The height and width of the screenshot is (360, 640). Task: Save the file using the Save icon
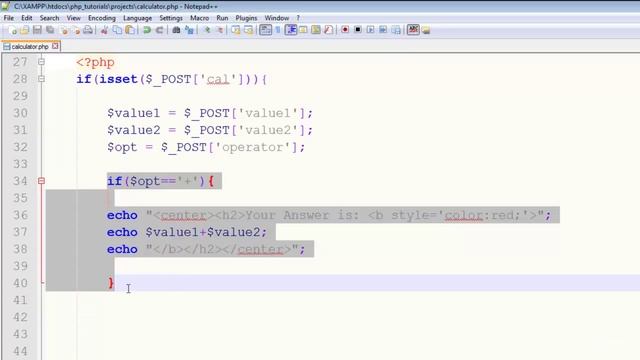click(37, 30)
